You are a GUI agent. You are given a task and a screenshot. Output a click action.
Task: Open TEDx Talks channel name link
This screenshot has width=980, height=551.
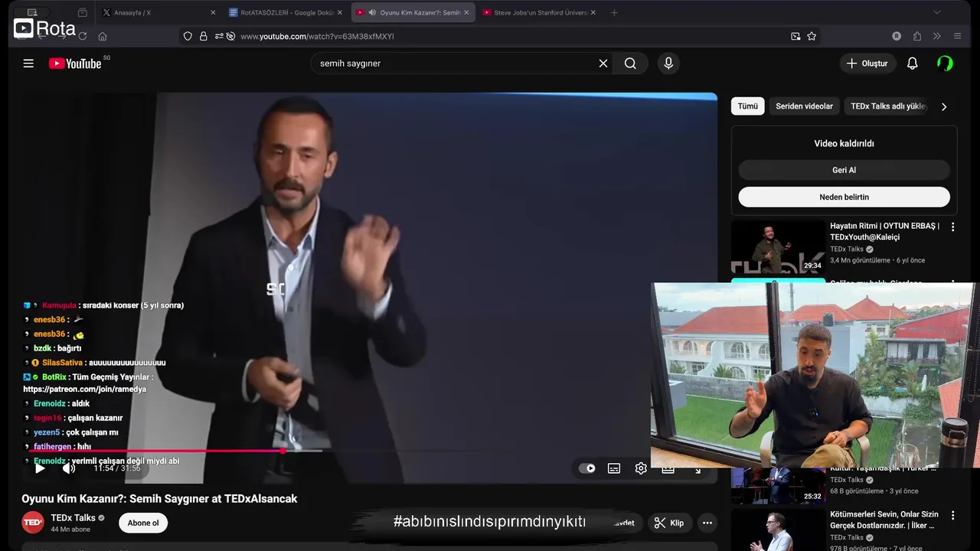(x=73, y=518)
